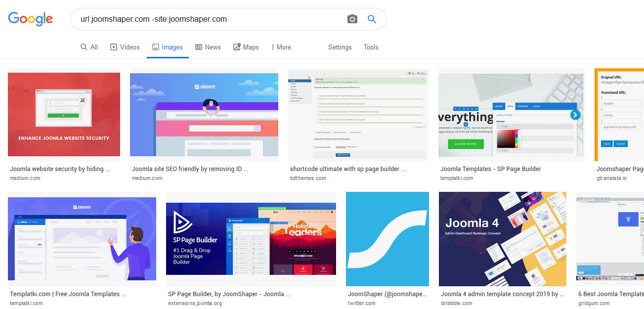The height and width of the screenshot is (309, 644).
Task: Click 'SP Page Builder, by JoomShaper' title
Action: click(229, 294)
